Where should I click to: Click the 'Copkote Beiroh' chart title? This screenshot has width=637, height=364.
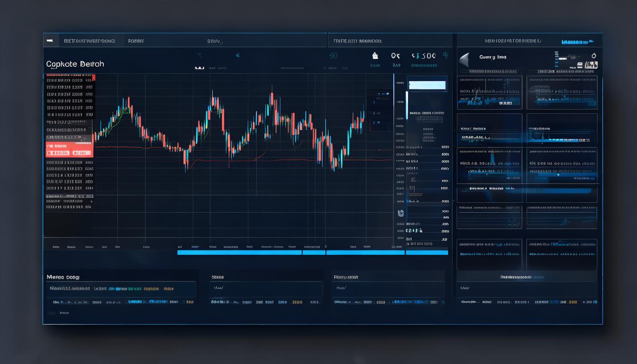[x=75, y=64]
